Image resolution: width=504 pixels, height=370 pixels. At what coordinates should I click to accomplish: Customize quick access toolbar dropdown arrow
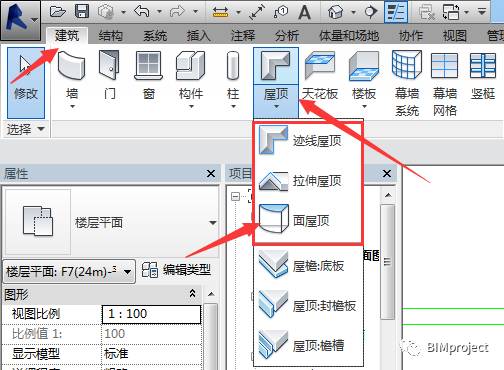click(x=482, y=12)
